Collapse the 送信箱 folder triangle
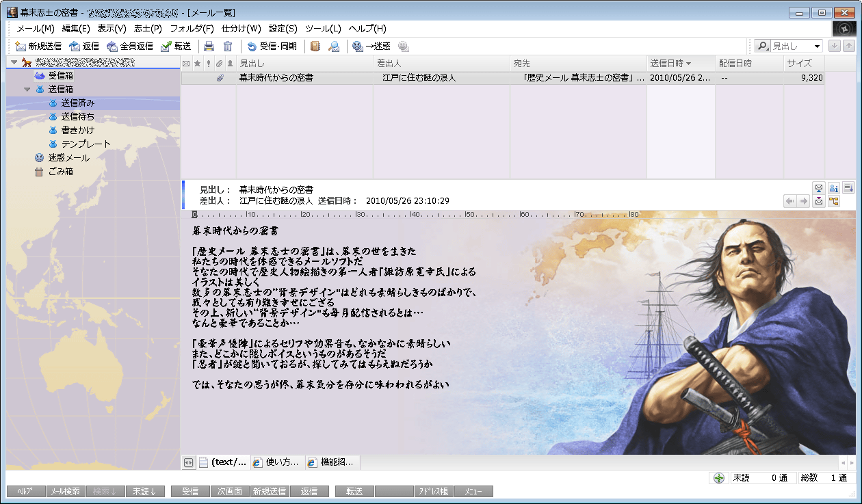Screen dimensions: 862x504 pyautogui.click(x=27, y=90)
